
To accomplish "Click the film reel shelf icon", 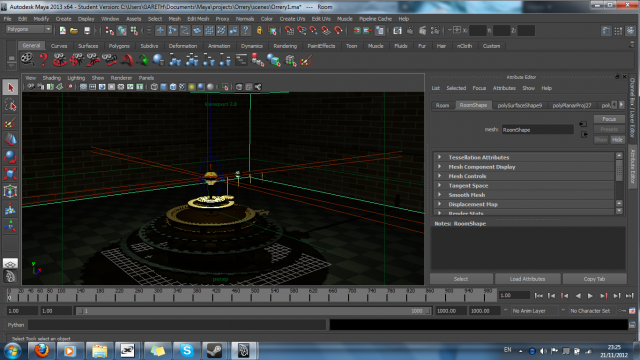I will point(27,60).
